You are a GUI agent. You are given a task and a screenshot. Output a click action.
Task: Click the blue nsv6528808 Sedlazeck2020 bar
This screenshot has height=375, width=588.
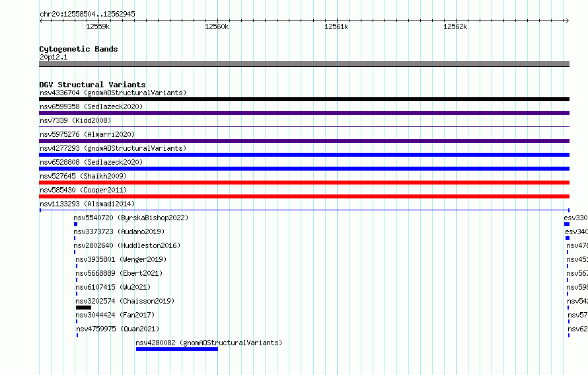[x=304, y=169]
